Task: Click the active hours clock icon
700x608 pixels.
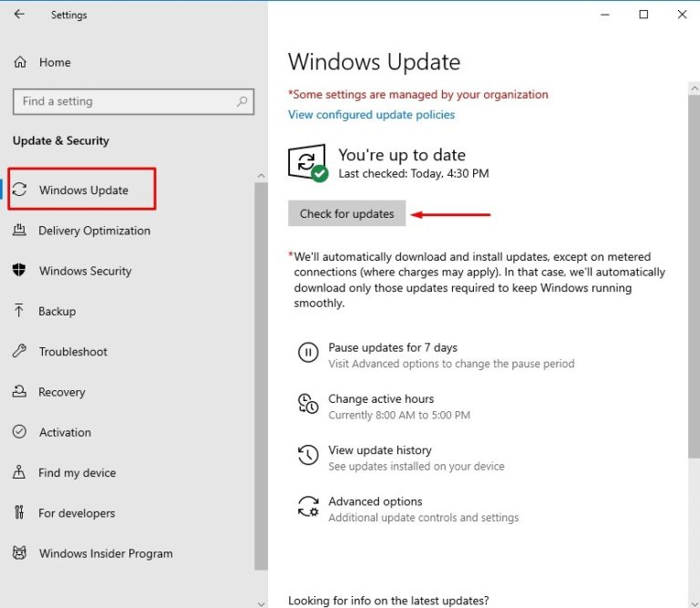Action: click(x=308, y=404)
